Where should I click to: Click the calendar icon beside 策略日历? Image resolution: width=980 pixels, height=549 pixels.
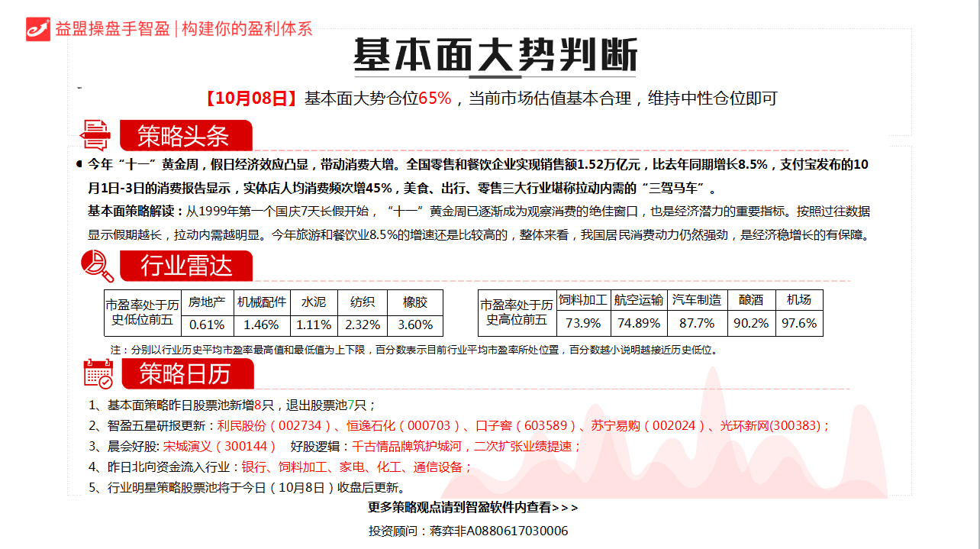(x=98, y=374)
